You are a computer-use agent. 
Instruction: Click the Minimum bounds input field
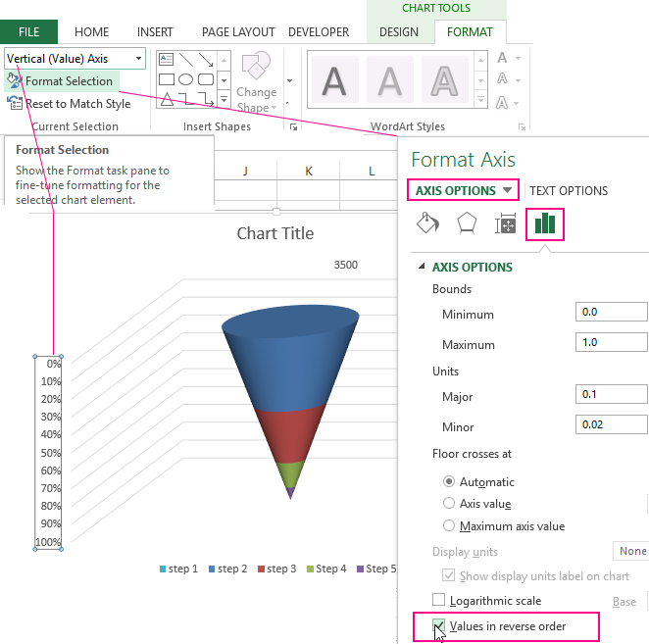pyautogui.click(x=612, y=313)
